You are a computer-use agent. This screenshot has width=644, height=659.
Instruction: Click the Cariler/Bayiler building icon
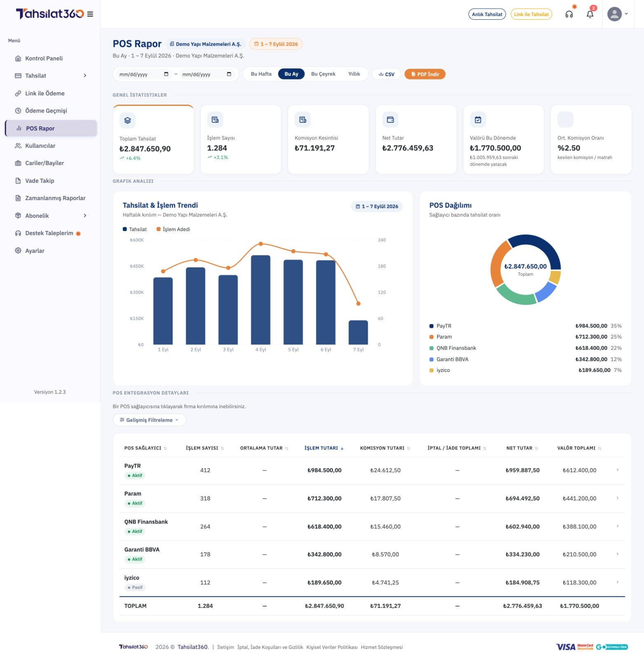click(x=18, y=163)
